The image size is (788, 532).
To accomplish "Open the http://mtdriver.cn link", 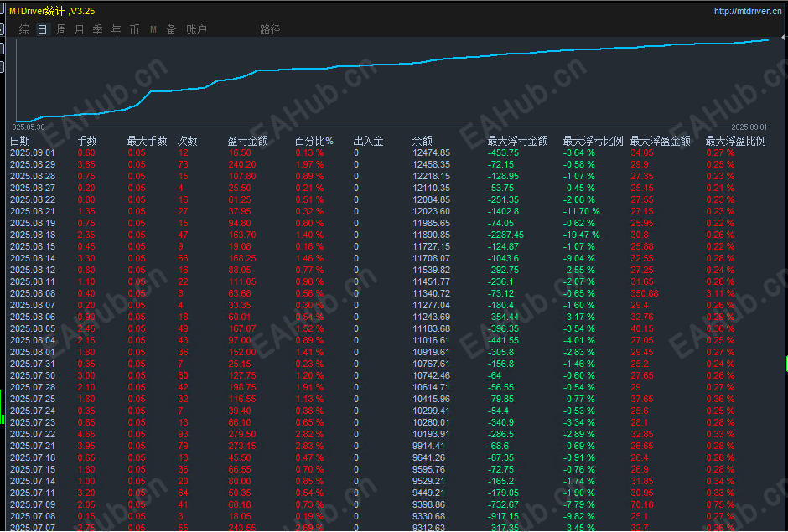I will [x=748, y=11].
